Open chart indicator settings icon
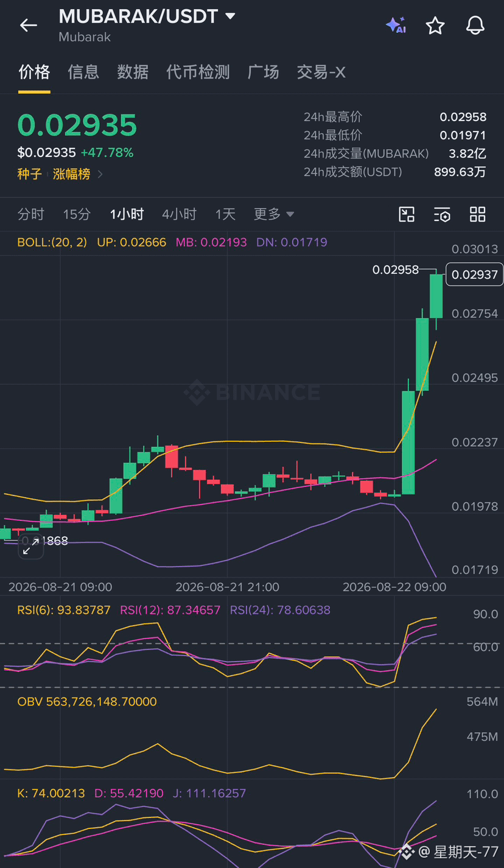Screen dimensions: 504x868 [x=442, y=214]
